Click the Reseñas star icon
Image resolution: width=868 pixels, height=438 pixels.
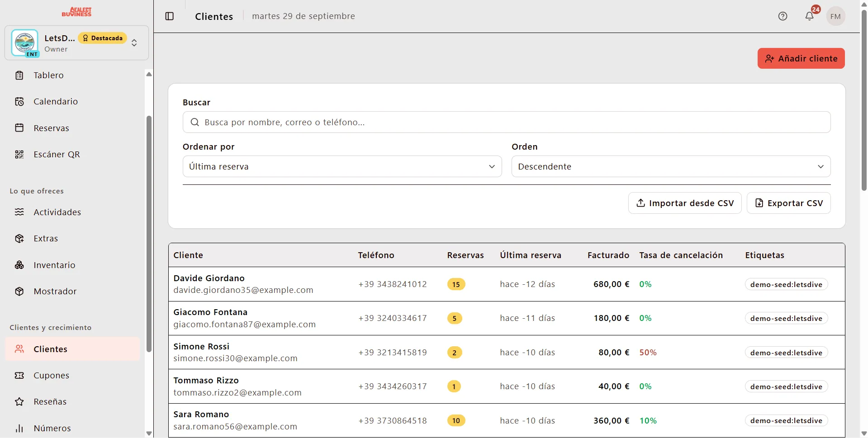point(19,402)
